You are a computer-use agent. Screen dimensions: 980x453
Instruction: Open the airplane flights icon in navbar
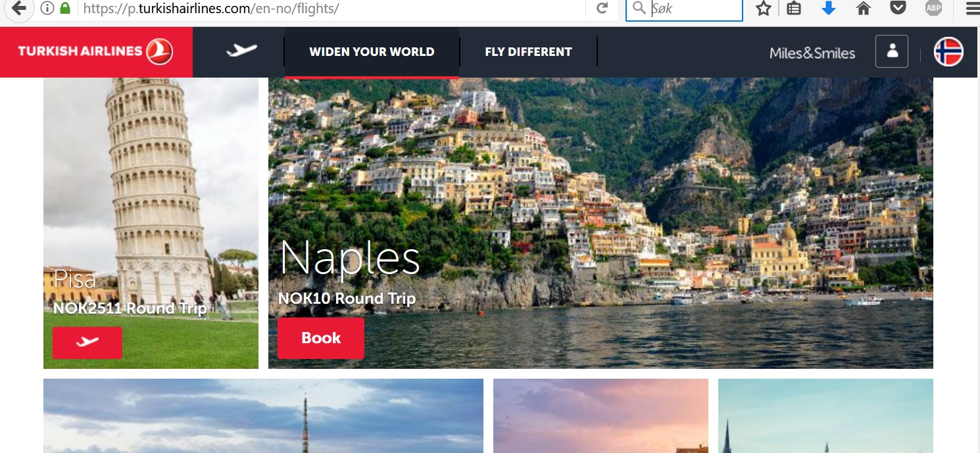[241, 51]
